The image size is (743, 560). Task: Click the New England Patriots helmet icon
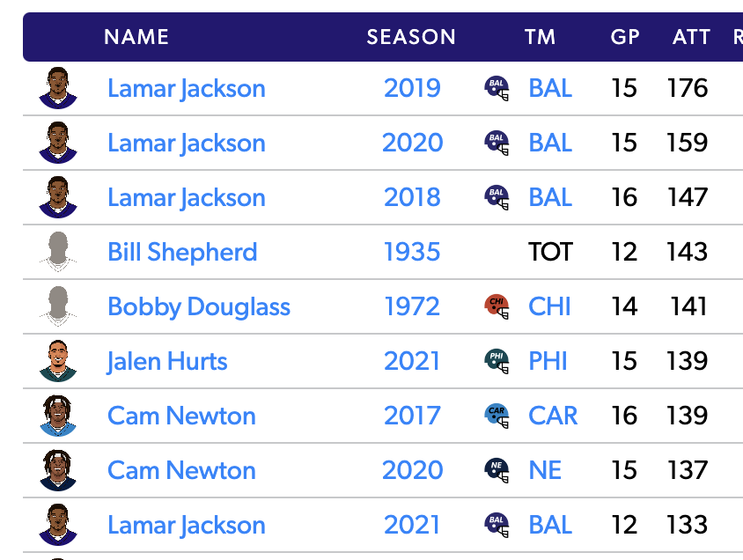pyautogui.click(x=497, y=470)
